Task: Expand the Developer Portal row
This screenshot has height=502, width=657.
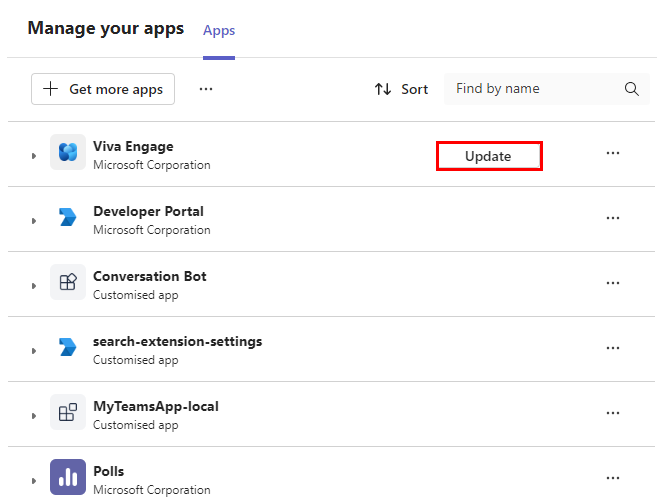Action: pos(33,221)
